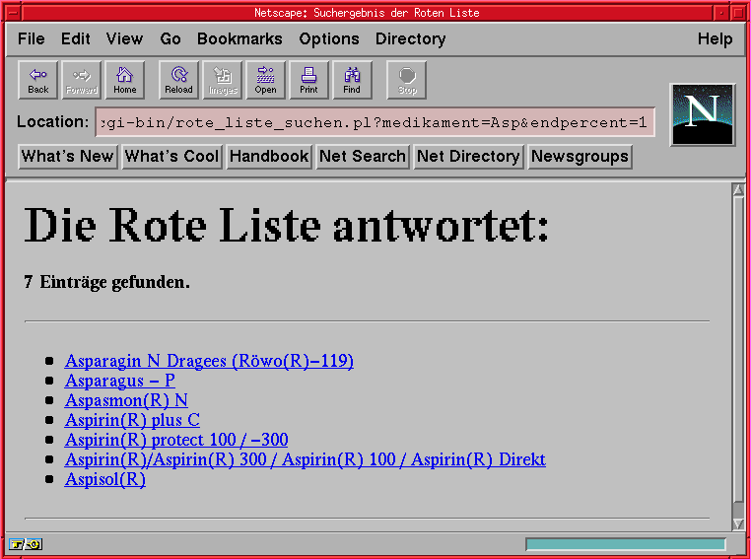This screenshot has width=751, height=560.
Task: Open the View menu
Action: point(124,38)
